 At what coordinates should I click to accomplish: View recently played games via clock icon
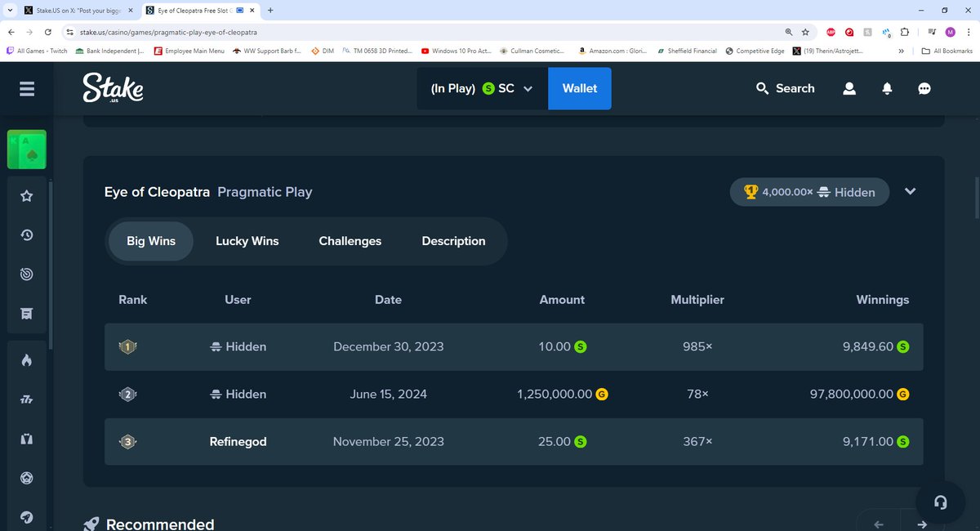(x=27, y=234)
